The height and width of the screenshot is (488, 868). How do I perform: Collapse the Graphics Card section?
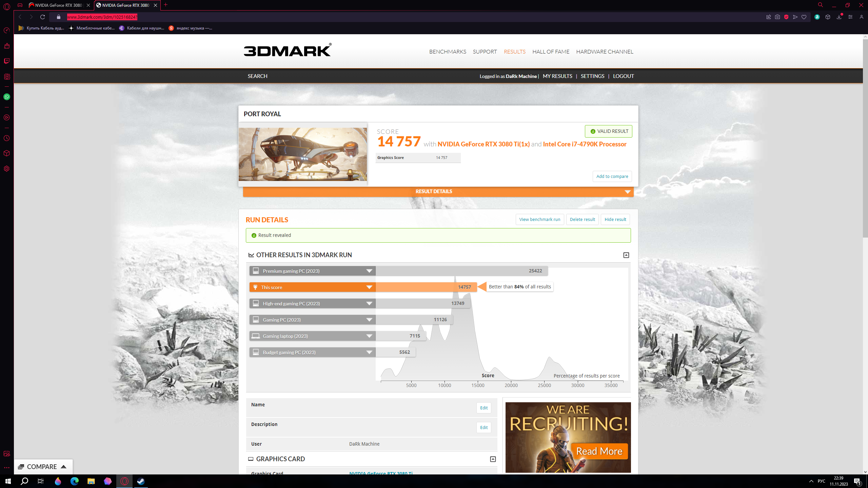click(x=493, y=459)
